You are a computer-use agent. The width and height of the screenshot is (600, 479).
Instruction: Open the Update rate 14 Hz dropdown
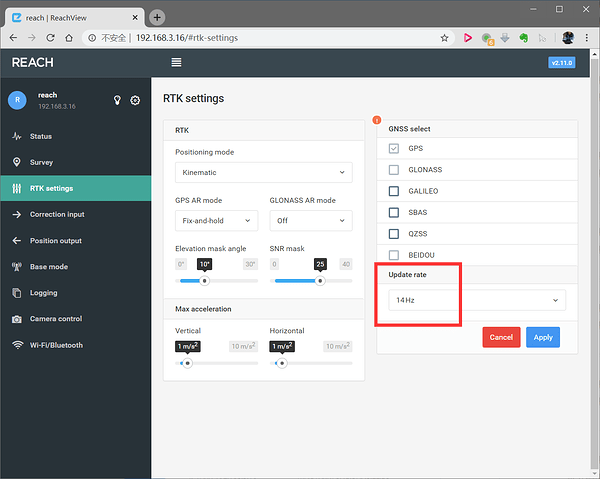click(477, 300)
